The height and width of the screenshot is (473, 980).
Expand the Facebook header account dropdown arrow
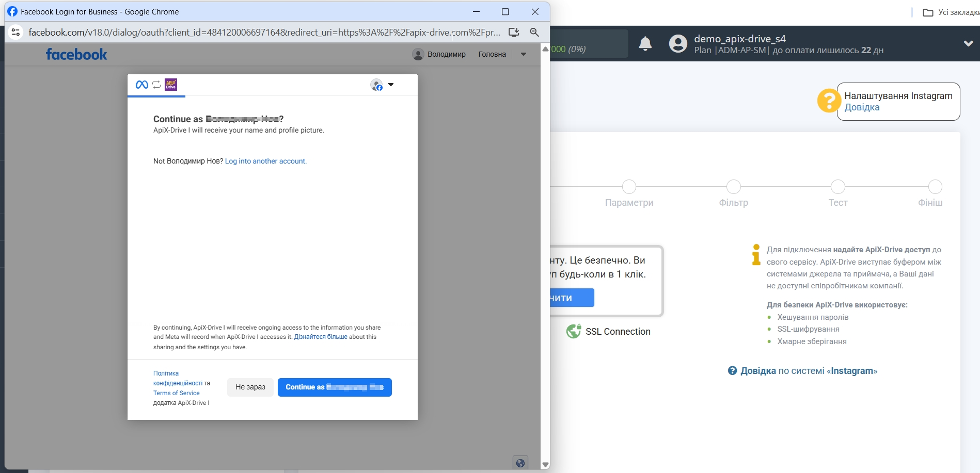point(524,54)
